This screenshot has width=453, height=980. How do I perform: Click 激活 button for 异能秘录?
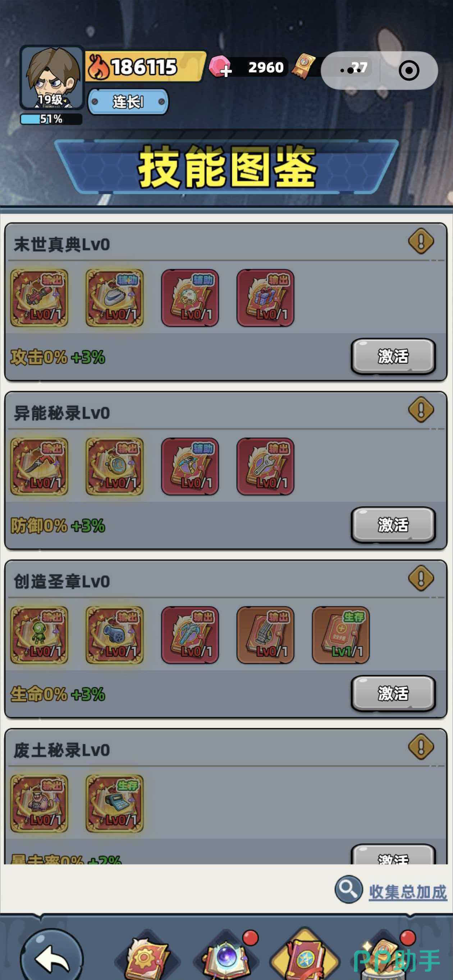pyautogui.click(x=393, y=525)
